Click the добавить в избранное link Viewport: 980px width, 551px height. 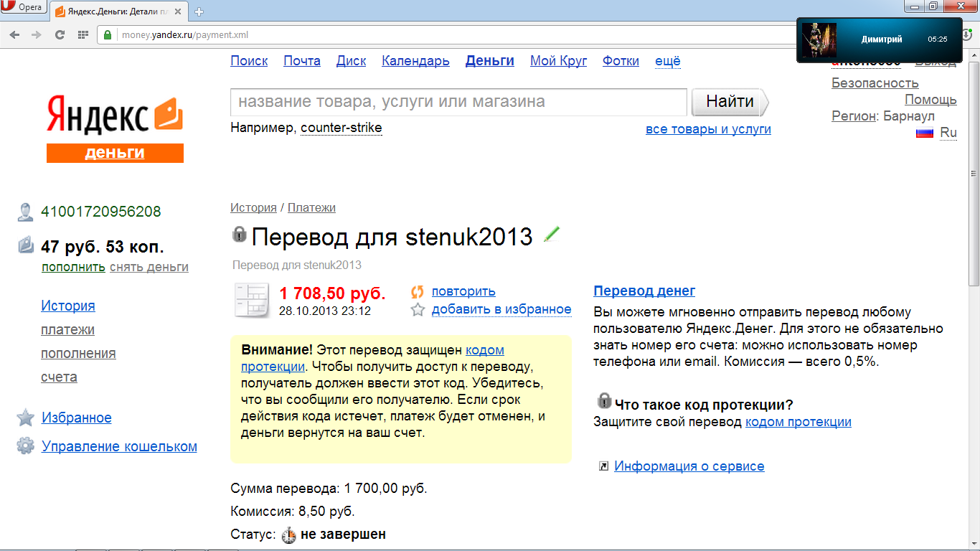point(501,309)
